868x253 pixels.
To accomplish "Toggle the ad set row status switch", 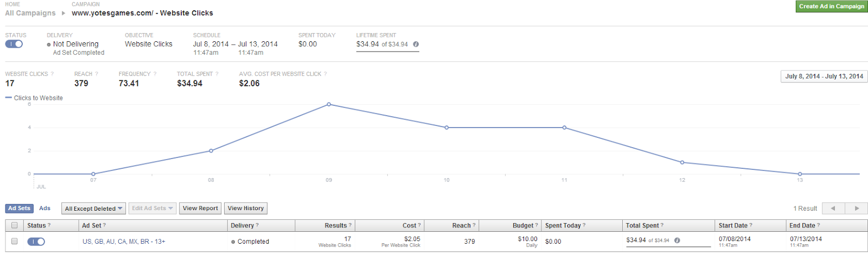I will pyautogui.click(x=36, y=242).
